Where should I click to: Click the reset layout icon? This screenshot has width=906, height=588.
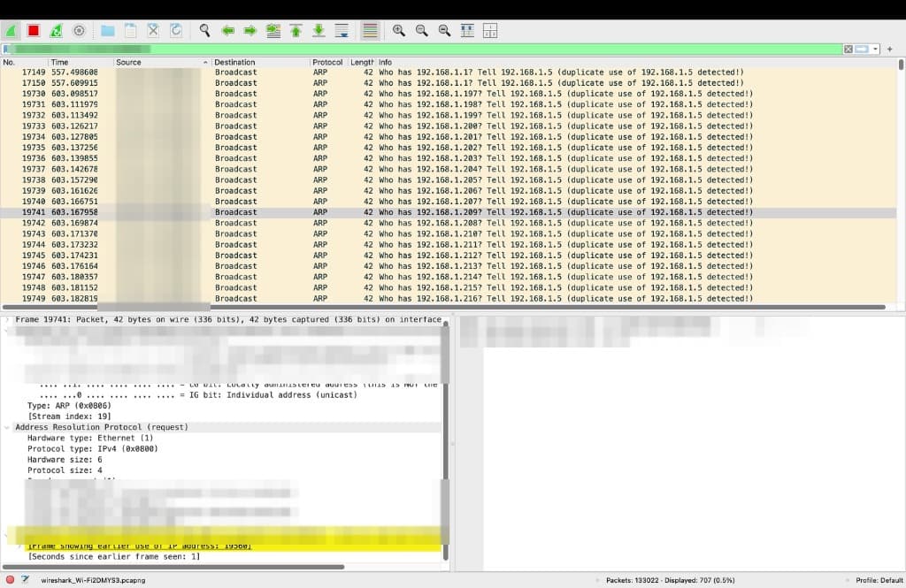click(490, 31)
